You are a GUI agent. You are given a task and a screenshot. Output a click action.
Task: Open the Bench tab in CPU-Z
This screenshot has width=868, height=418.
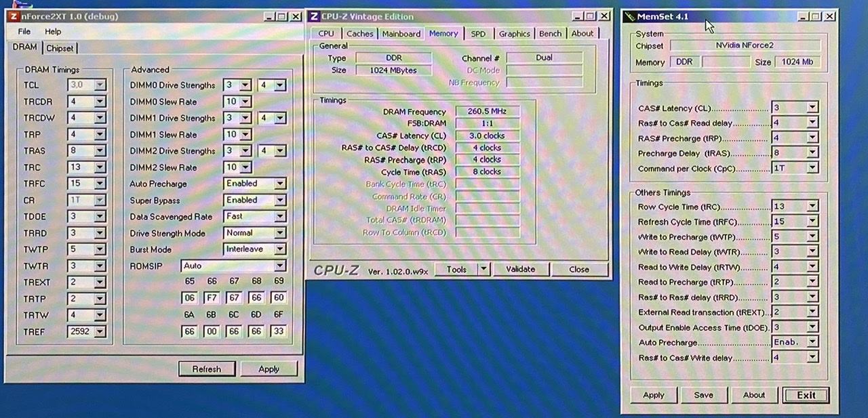click(550, 33)
